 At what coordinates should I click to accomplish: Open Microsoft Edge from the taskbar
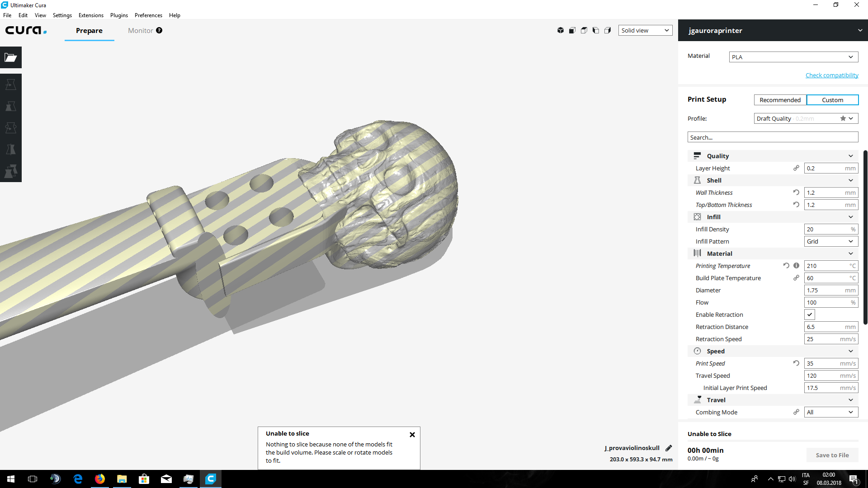(x=78, y=479)
